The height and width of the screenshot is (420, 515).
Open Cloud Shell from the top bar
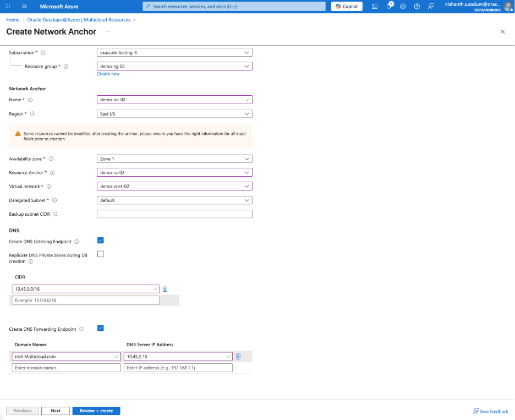point(375,7)
